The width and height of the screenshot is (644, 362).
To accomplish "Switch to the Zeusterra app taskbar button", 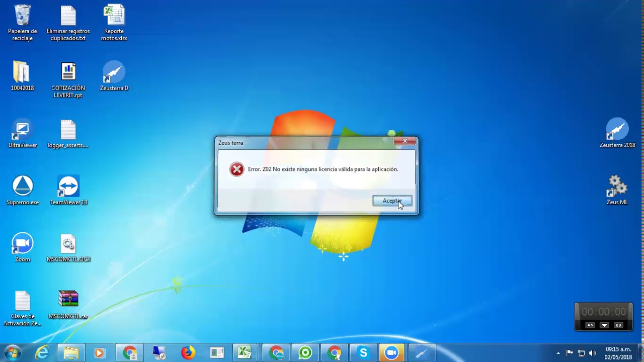I will pos(421,353).
